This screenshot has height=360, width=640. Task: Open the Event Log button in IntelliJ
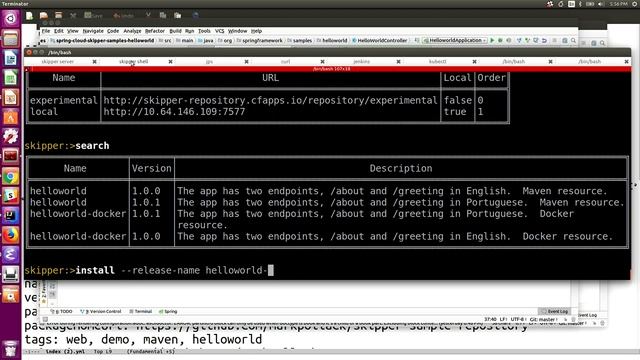pyautogui.click(x=554, y=311)
